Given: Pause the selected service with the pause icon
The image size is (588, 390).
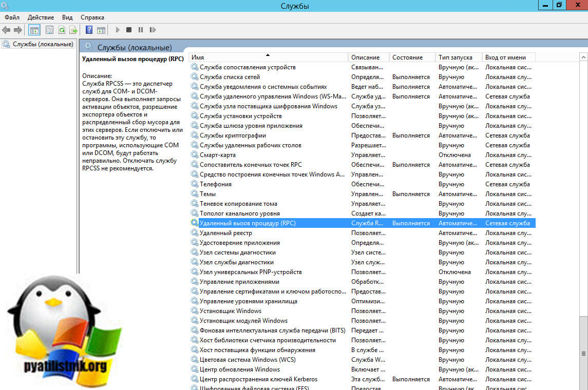Looking at the screenshot, I should point(141,30).
